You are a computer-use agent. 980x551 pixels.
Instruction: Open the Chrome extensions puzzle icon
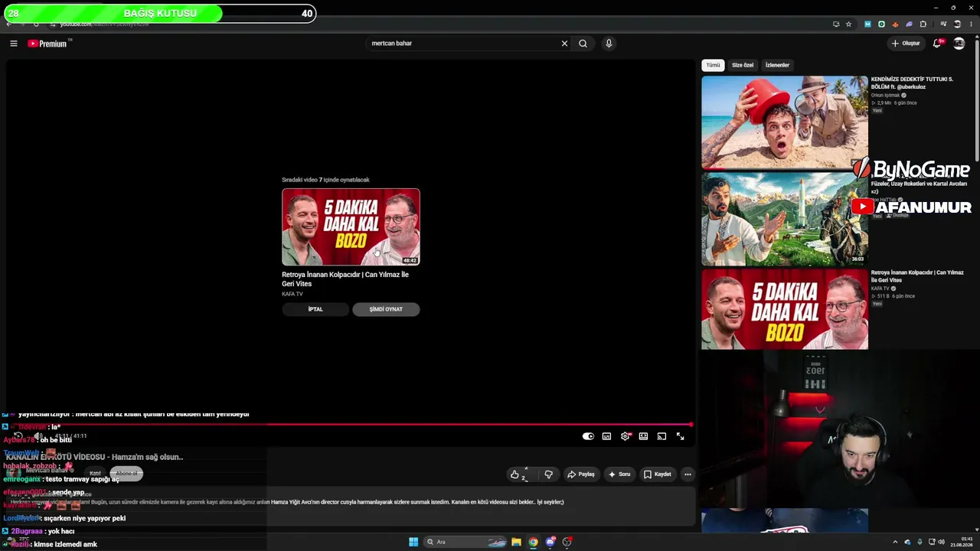[923, 24]
